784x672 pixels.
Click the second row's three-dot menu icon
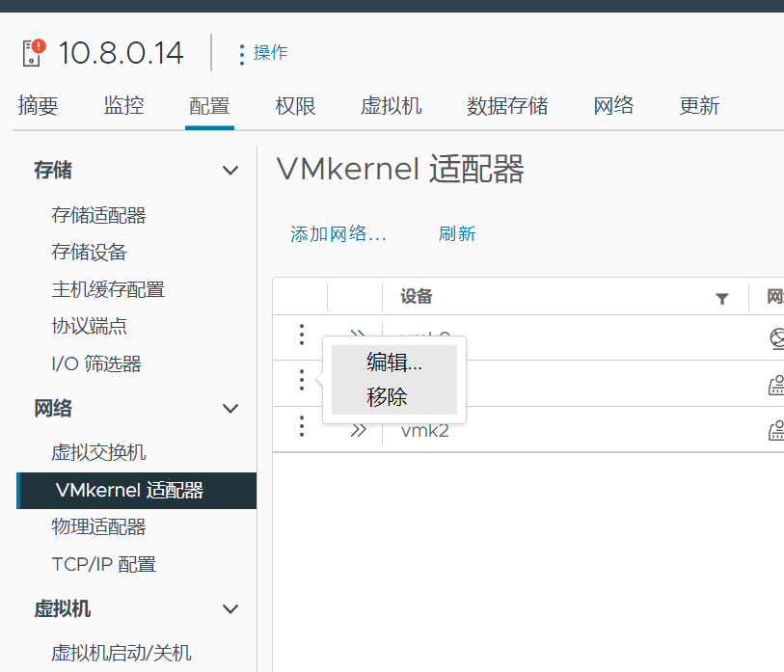pos(302,381)
